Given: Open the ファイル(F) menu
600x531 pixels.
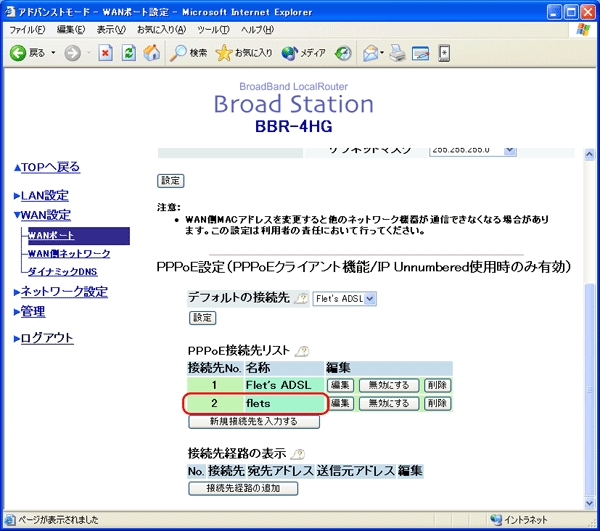Looking at the screenshot, I should 27,29.
